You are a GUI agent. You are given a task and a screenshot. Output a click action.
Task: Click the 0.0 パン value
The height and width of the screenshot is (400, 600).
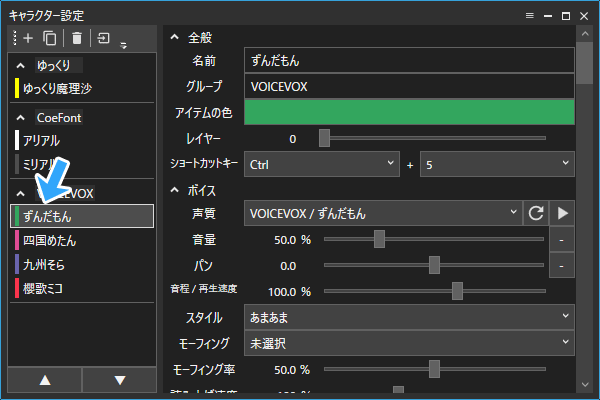tap(288, 266)
